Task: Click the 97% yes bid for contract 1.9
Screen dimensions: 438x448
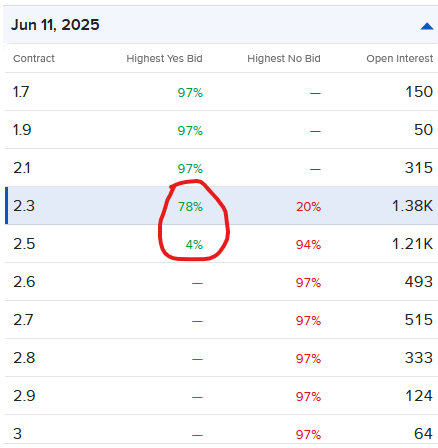Action: coord(190,130)
